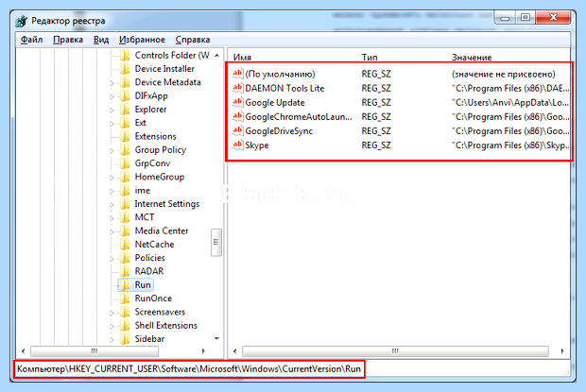Select the DAEMON Tools Lite value name
The width and height of the screenshot is (586, 392).
(x=284, y=88)
